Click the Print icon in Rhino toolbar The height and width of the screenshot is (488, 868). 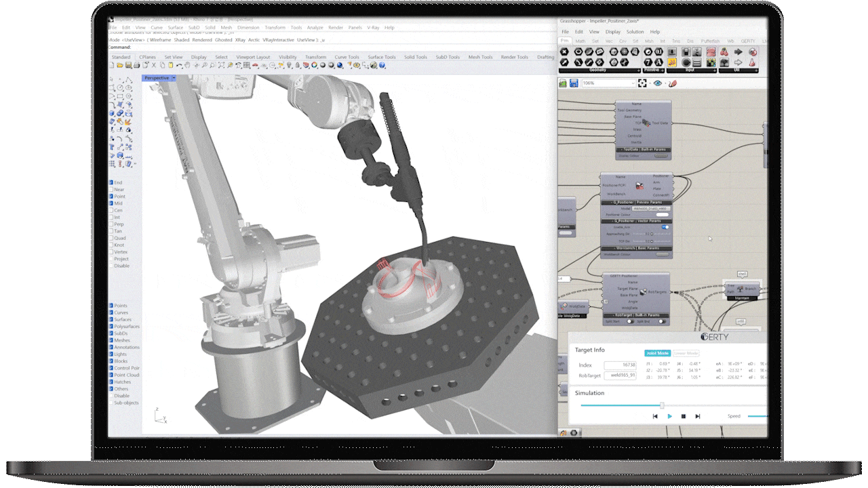click(137, 65)
